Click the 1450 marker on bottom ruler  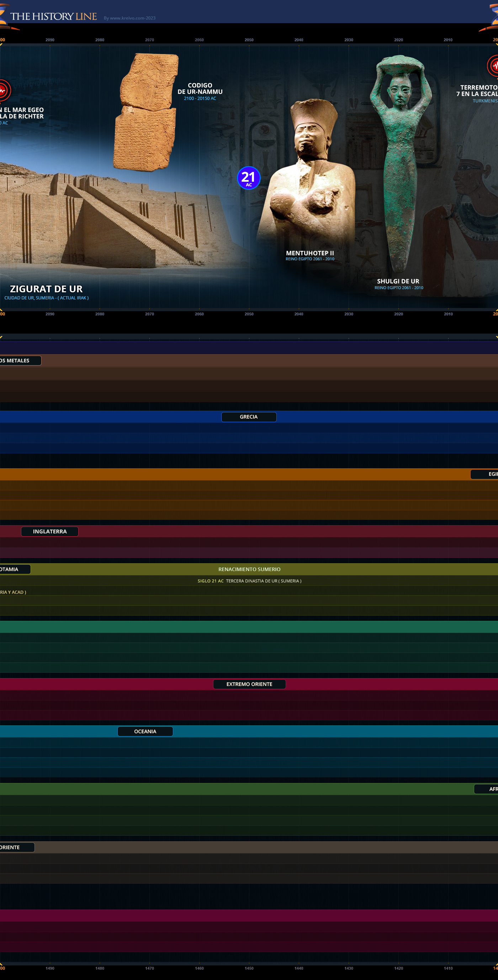click(249, 968)
